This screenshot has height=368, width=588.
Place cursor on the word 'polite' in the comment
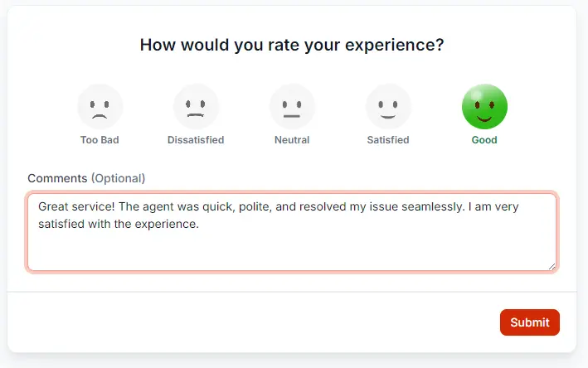pyautogui.click(x=255, y=206)
